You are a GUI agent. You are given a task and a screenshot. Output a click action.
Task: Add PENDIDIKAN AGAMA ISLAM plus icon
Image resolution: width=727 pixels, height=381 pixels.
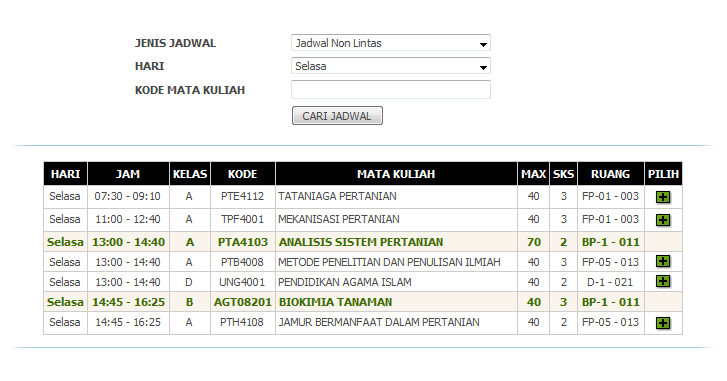(663, 281)
